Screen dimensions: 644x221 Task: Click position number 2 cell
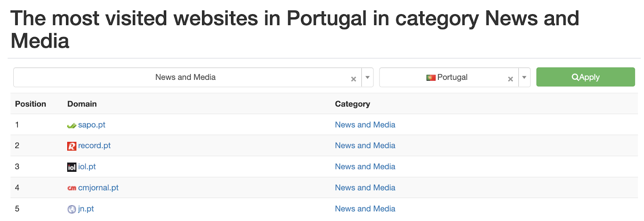(x=17, y=146)
